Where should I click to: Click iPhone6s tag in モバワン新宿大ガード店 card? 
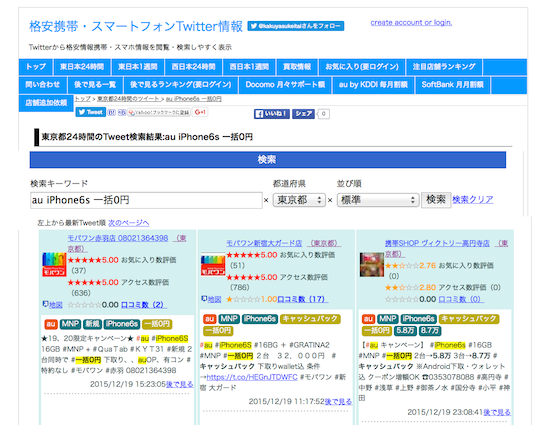pos(260,319)
